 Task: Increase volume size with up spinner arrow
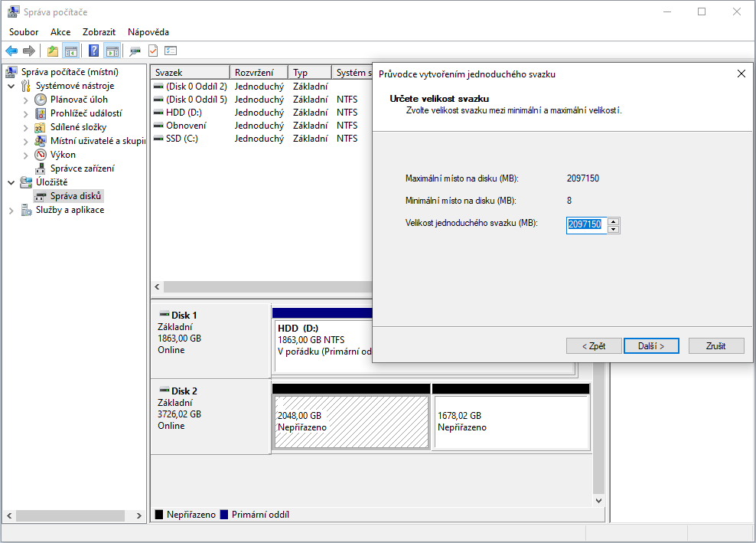pyautogui.click(x=614, y=221)
